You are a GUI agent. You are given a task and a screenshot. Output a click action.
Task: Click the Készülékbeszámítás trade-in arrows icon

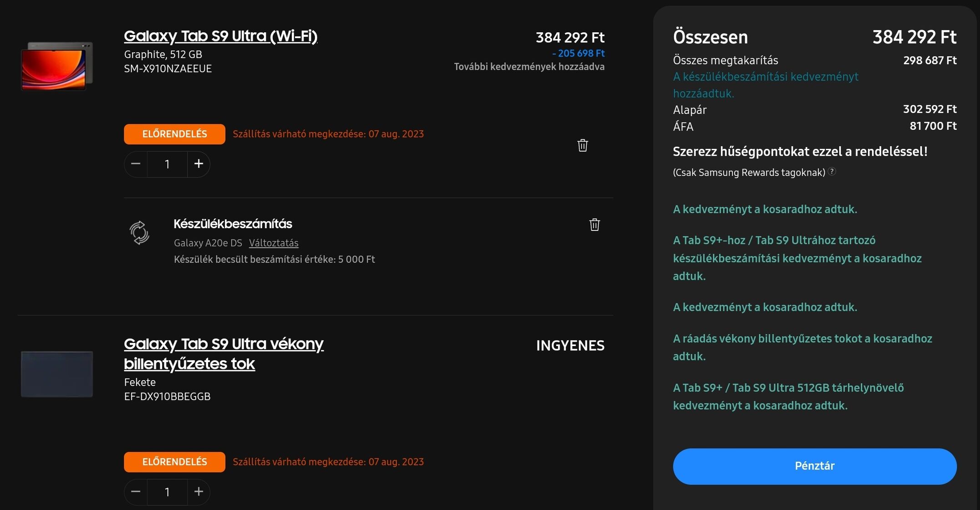[x=139, y=233]
